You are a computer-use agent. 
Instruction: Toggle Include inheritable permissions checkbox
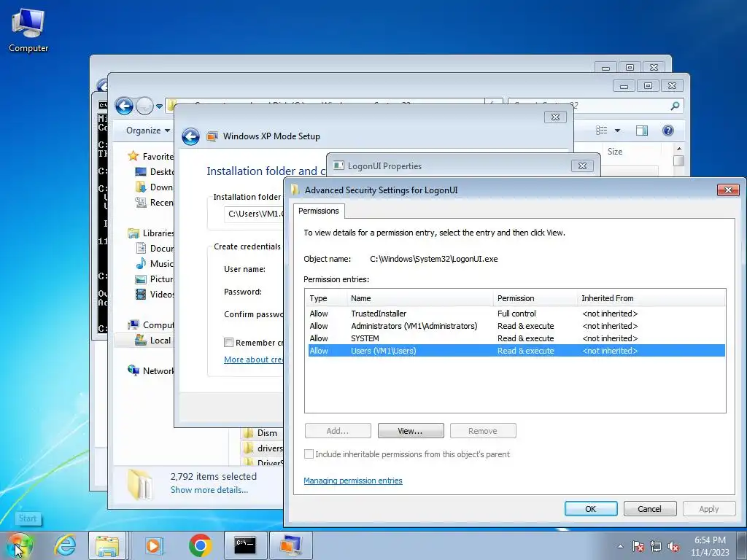[309, 454]
